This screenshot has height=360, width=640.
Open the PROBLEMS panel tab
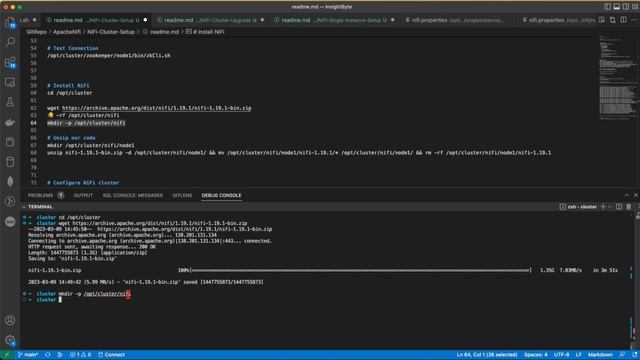click(40, 196)
